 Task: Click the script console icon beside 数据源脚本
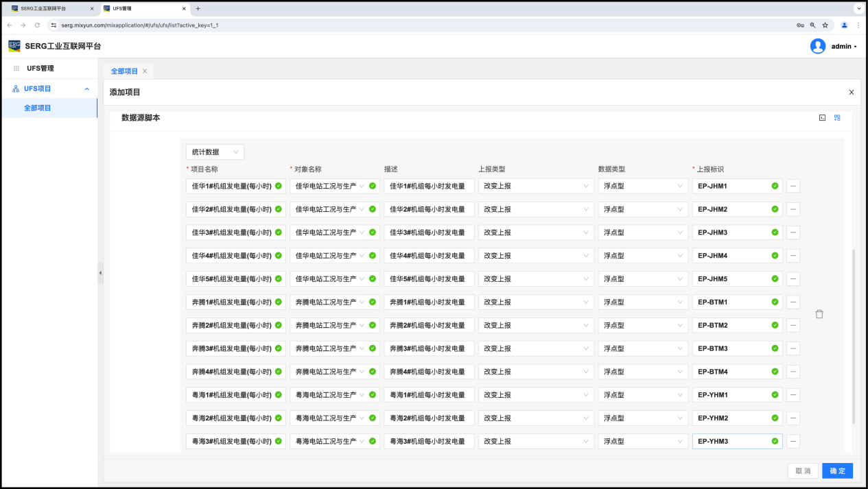(x=822, y=118)
